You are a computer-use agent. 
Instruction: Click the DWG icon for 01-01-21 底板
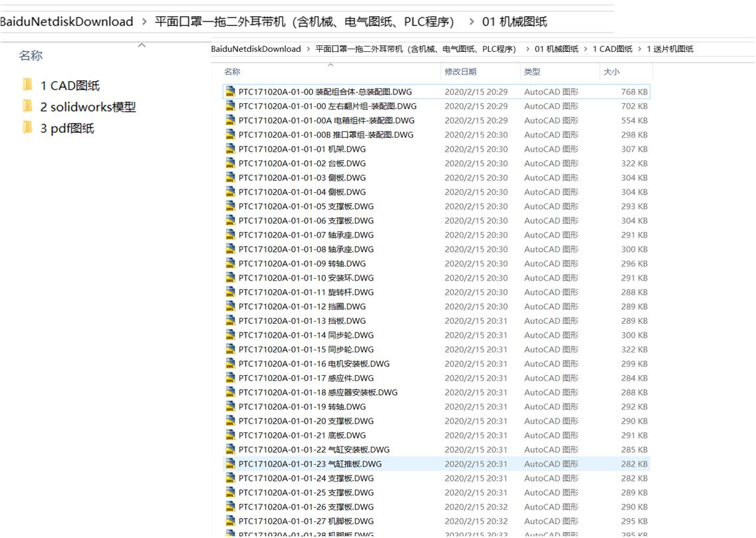point(230,436)
